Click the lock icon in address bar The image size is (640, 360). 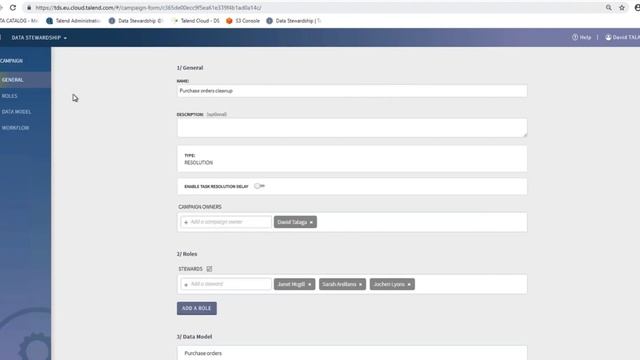coord(29,8)
